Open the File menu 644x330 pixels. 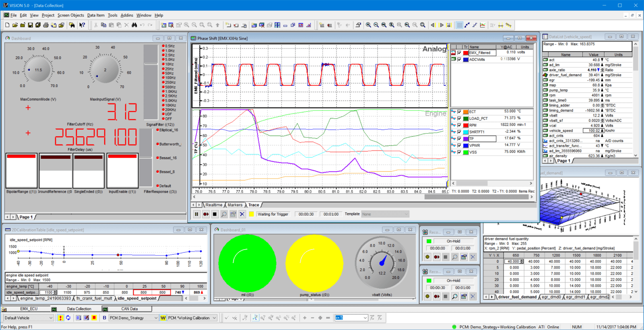(13, 15)
